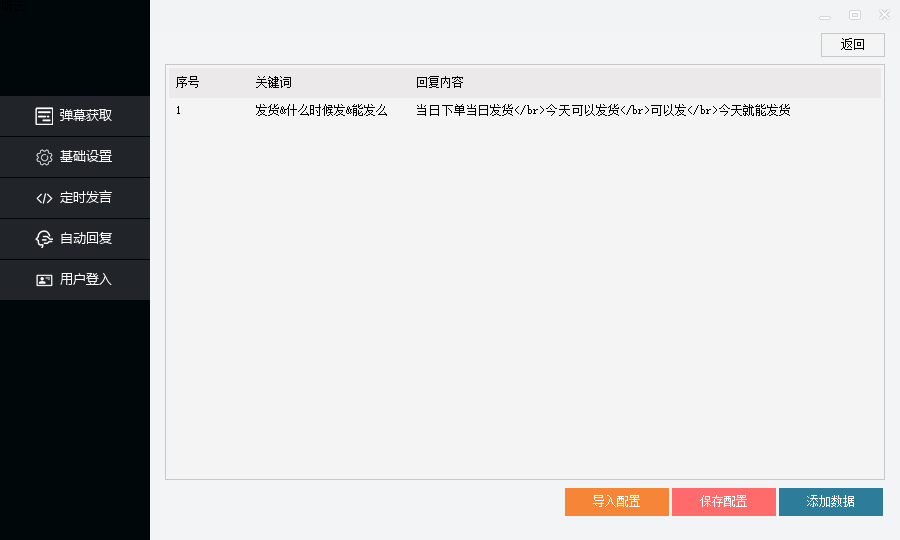Viewport: 900px width, 540px height.
Task: Select the reply content cell 当日下单当日发货
Action: [603, 111]
